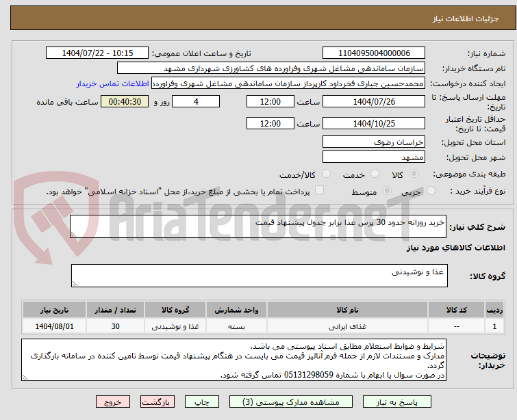Click the شماره نیاز field 1104095004000006
Image resolution: width=517 pixels, height=420 pixels.
pos(374,53)
